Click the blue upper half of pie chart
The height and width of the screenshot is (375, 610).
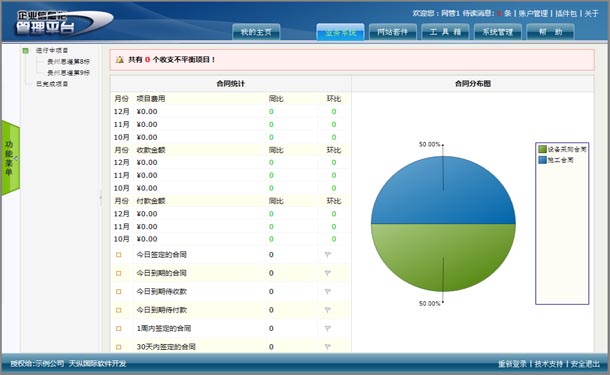pyautogui.click(x=443, y=190)
